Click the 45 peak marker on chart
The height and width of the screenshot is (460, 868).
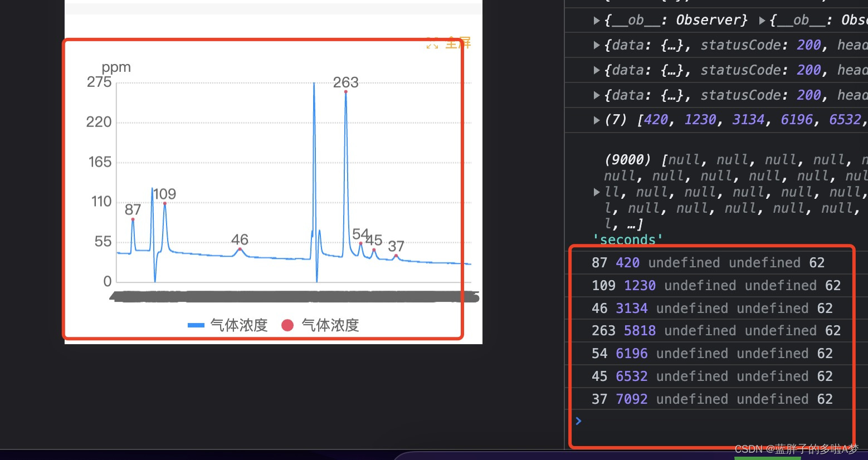click(x=374, y=250)
